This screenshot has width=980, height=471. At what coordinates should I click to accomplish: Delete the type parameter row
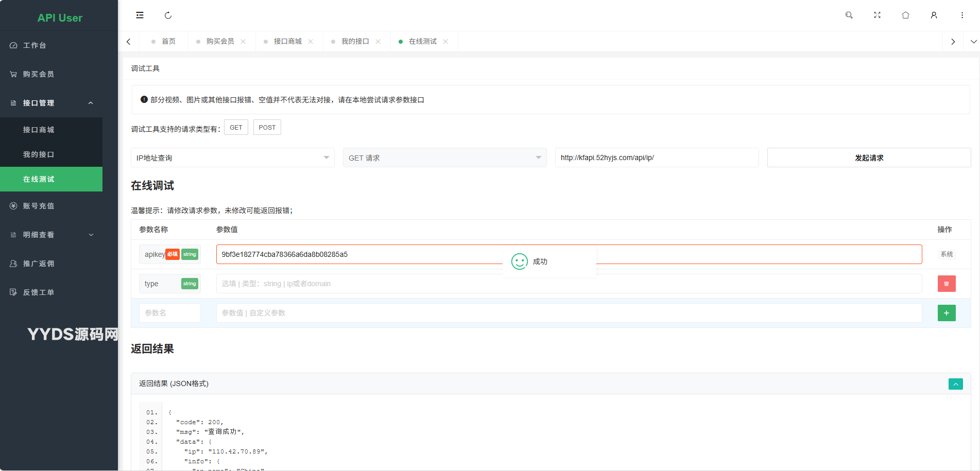[946, 284]
